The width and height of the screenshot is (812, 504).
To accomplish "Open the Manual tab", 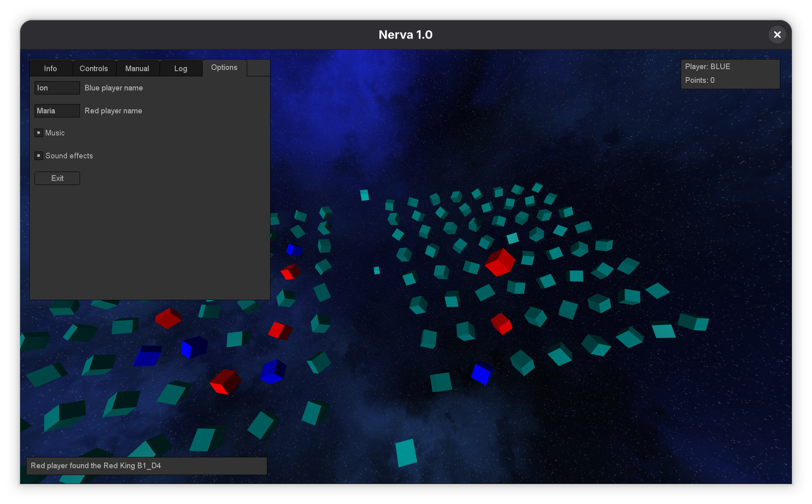I will point(137,68).
